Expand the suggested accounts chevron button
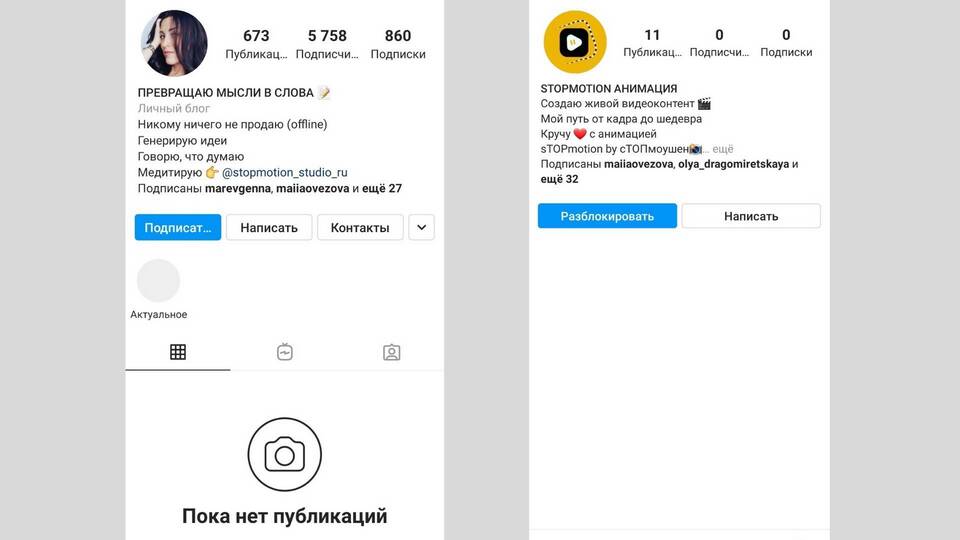 coord(421,227)
